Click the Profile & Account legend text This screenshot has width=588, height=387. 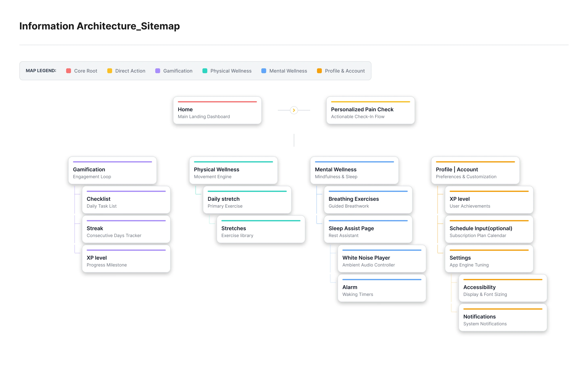[x=345, y=71]
